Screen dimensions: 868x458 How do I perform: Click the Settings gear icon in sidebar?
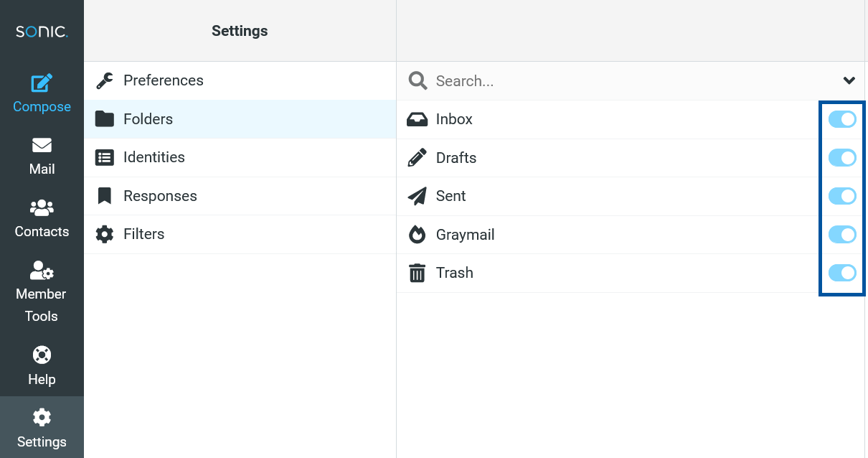pos(42,418)
